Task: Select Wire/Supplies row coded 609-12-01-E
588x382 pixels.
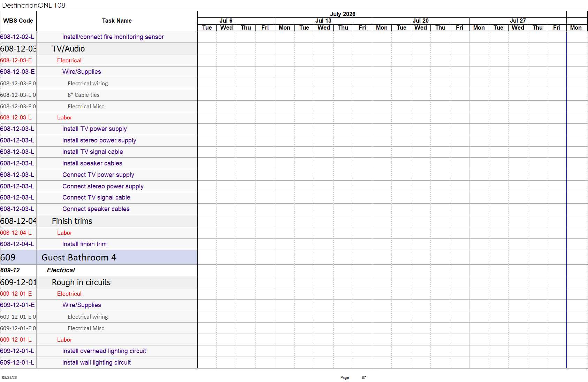Action: [82, 305]
